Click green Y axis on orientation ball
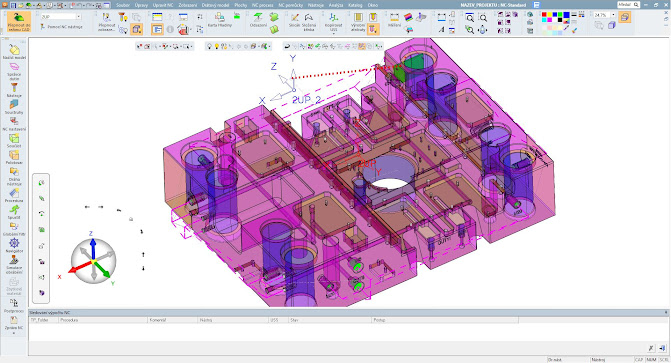The image size is (671, 363). [102, 270]
